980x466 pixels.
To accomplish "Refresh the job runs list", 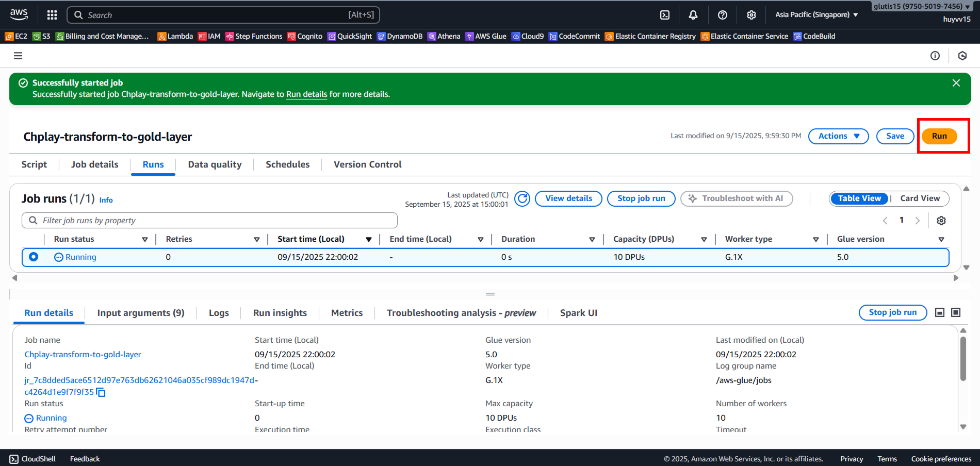I will (x=522, y=198).
